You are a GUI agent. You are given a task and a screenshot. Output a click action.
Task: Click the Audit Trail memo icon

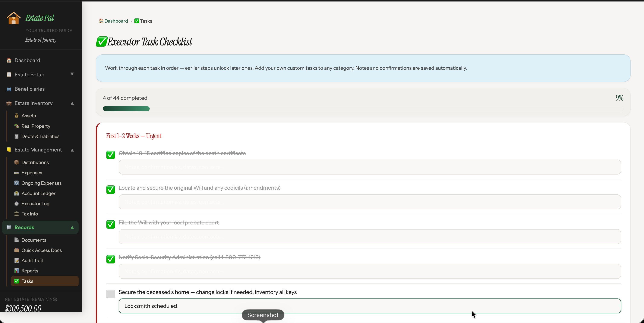(16, 260)
